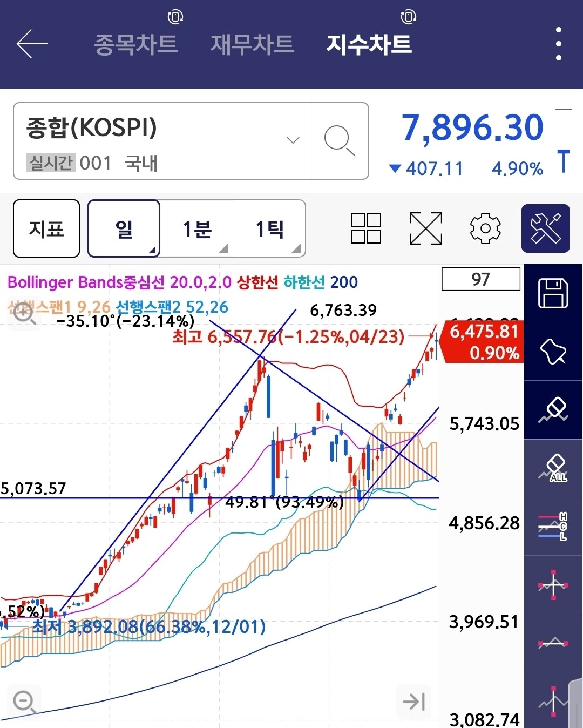Image resolution: width=583 pixels, height=728 pixels.
Task: Erase all drawings with ALL eraser
Action: (553, 468)
